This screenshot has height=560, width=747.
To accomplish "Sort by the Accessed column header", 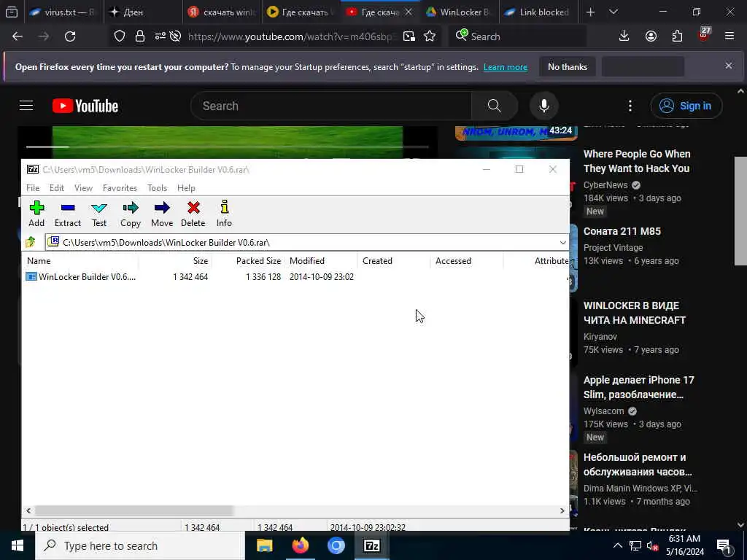I will pyautogui.click(x=467, y=261).
